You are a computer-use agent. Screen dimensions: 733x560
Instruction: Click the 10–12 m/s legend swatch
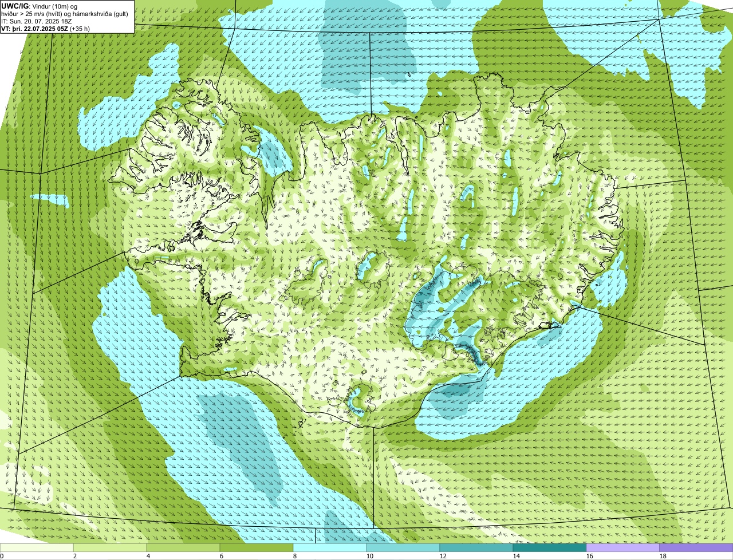click(x=403, y=547)
